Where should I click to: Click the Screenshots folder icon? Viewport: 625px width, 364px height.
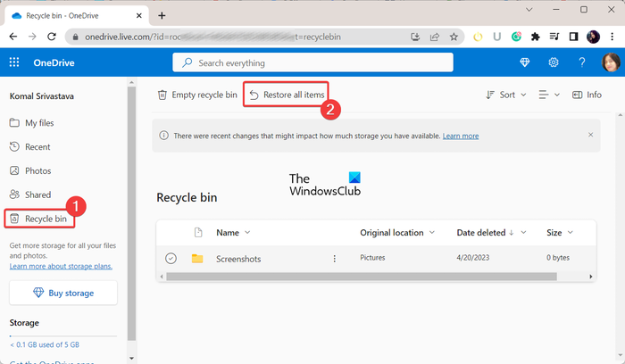(x=197, y=259)
